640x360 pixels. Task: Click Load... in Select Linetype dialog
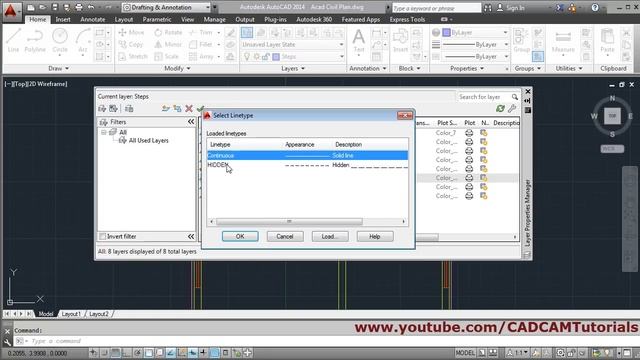pyautogui.click(x=330, y=236)
